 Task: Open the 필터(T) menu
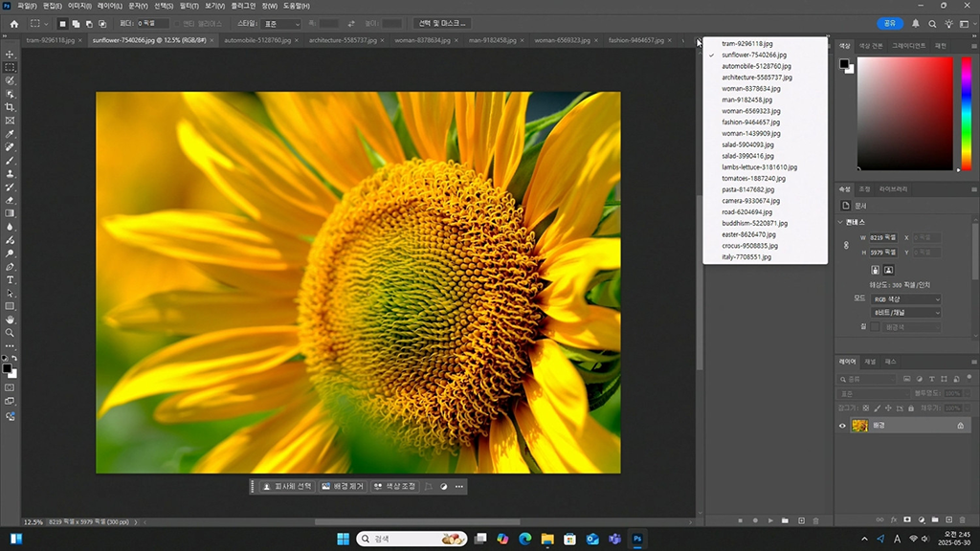188,6
